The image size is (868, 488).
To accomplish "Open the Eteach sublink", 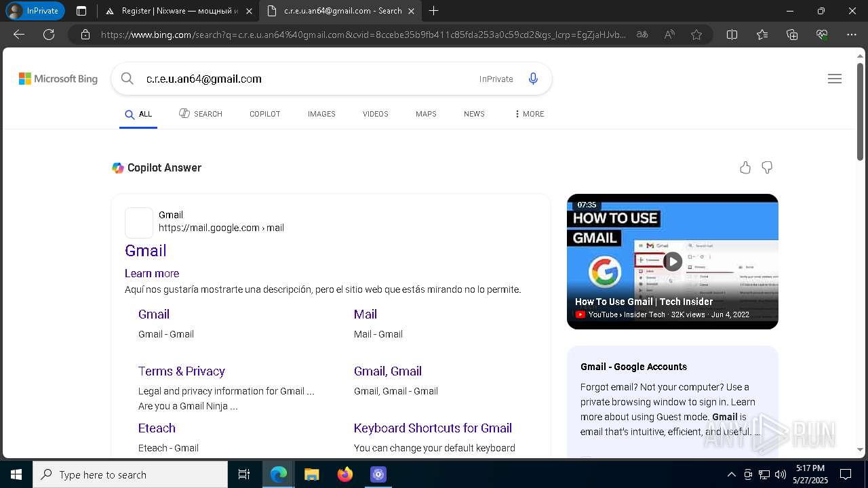I will pyautogui.click(x=157, y=428).
